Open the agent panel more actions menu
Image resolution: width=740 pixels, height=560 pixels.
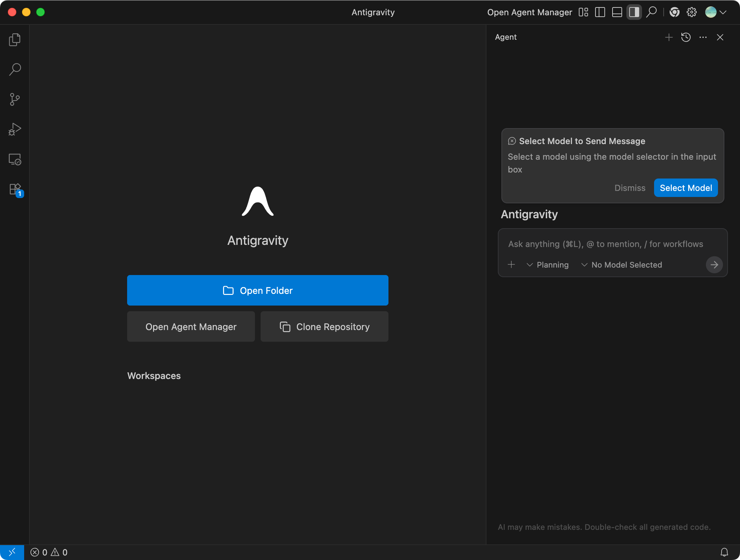point(703,37)
